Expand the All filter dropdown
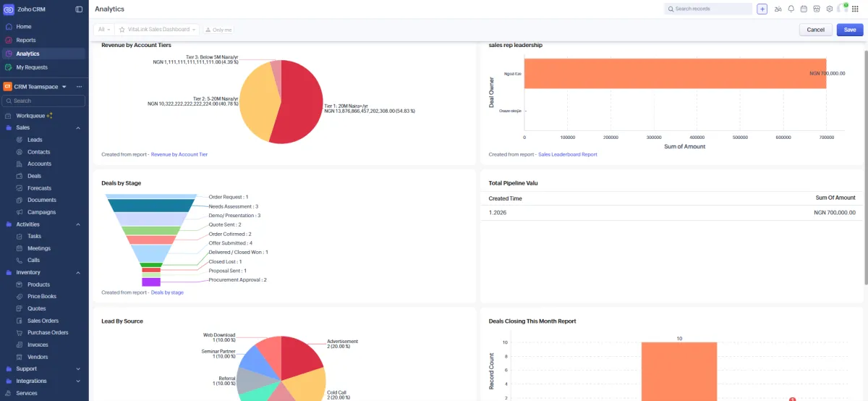868x401 pixels. point(103,30)
